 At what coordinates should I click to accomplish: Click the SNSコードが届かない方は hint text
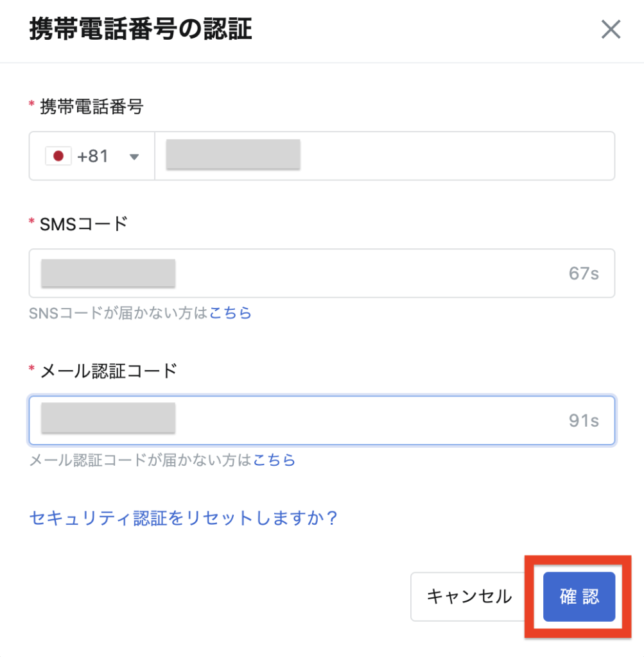coord(119,312)
